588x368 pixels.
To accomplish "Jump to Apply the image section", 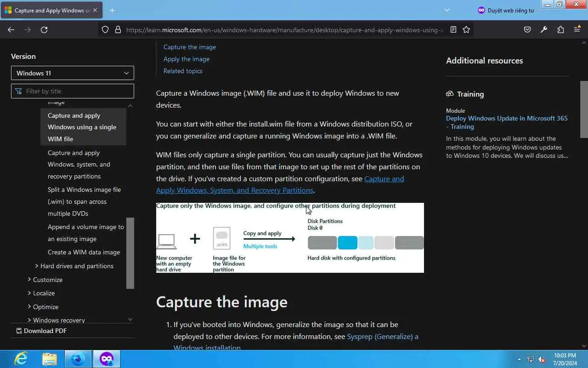I will click(x=187, y=59).
